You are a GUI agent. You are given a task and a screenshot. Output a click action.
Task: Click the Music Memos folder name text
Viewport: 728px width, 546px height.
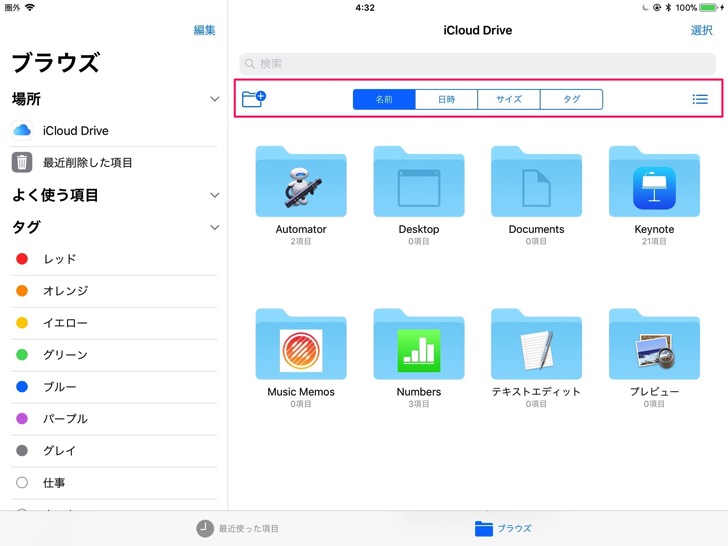click(x=301, y=391)
